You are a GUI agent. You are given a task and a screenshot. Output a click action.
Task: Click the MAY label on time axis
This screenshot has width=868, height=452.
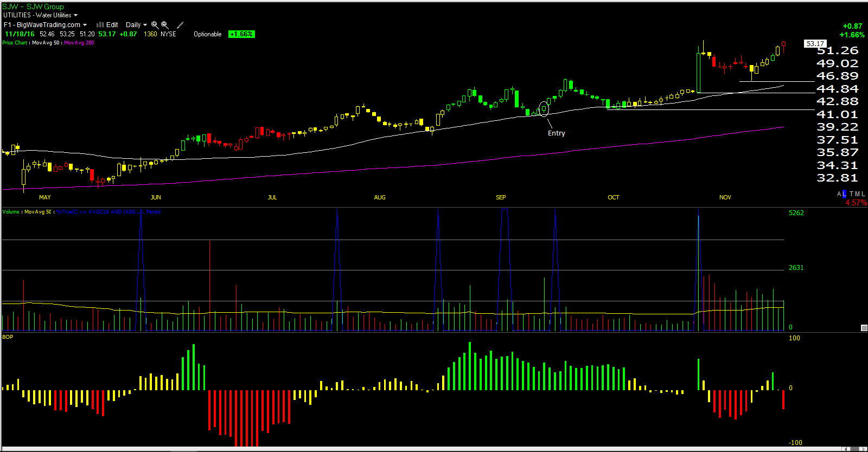[x=45, y=197]
